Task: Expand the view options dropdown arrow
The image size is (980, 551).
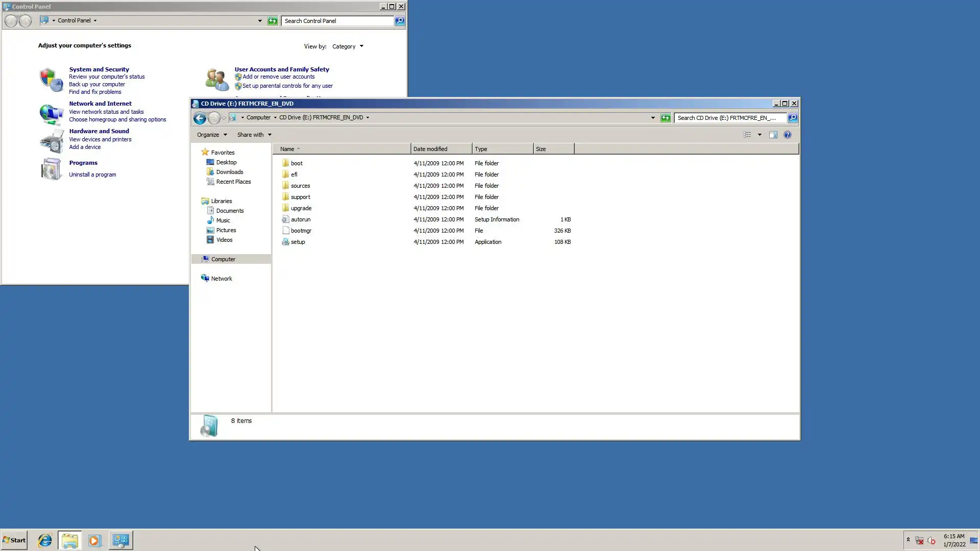Action: pos(759,135)
